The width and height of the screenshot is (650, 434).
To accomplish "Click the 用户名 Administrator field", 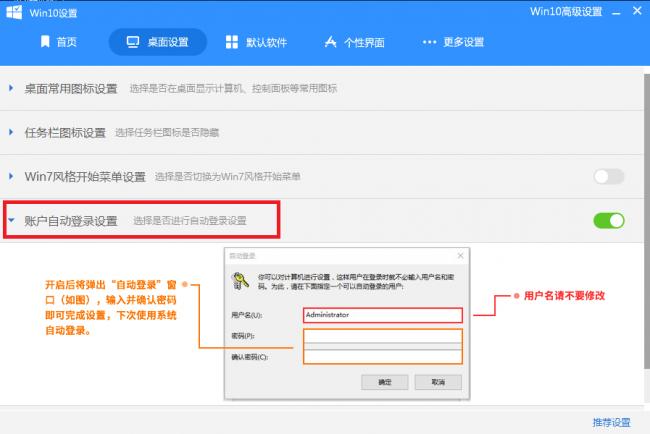I will point(383,315).
